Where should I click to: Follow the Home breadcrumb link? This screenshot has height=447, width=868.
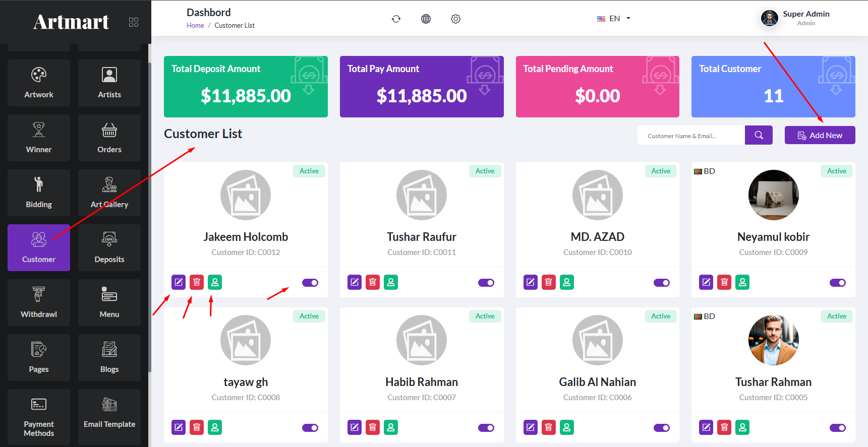(x=195, y=25)
